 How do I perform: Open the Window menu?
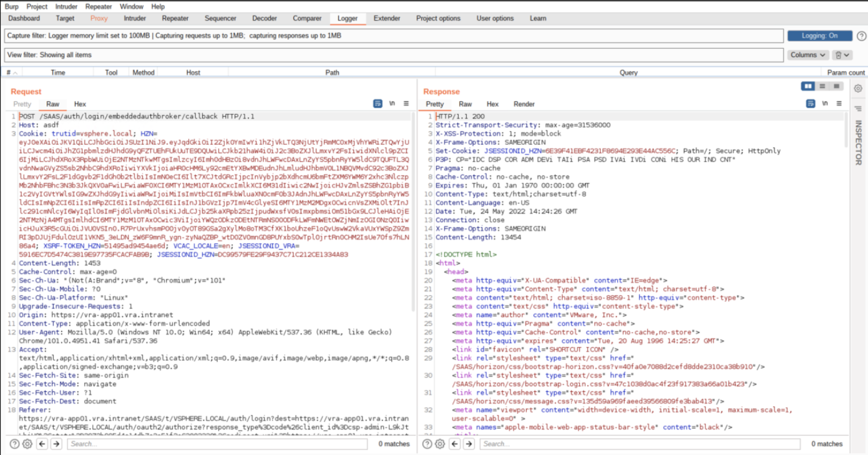click(x=132, y=6)
